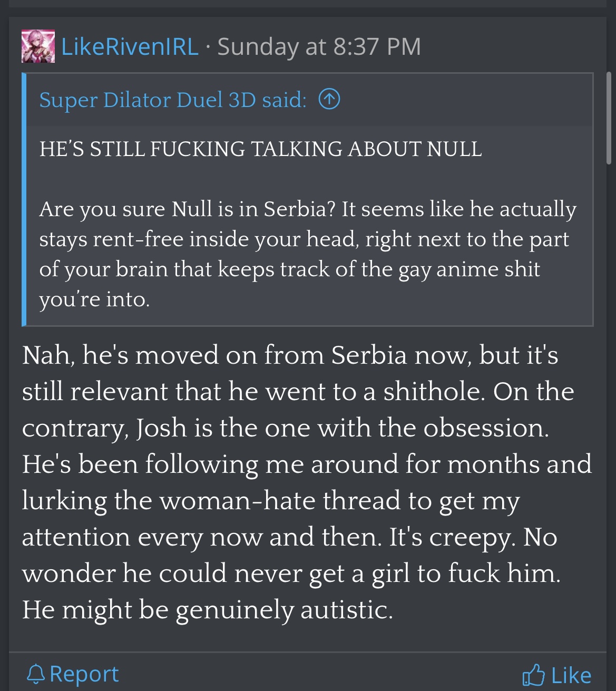This screenshot has width=616, height=691.
Task: Select the blue left border of quote box
Action: (x=24, y=199)
